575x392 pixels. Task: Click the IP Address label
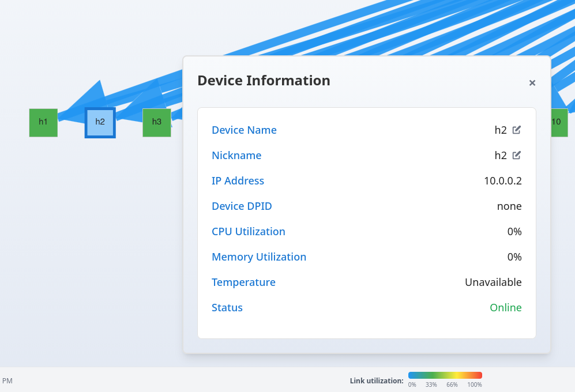pos(238,180)
